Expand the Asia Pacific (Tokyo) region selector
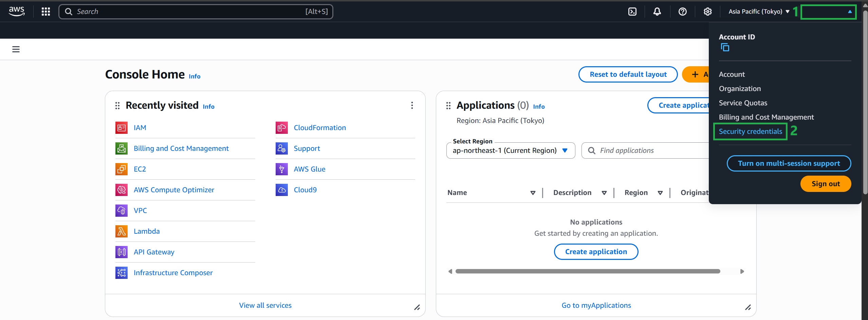The image size is (868, 320). [x=759, y=12]
